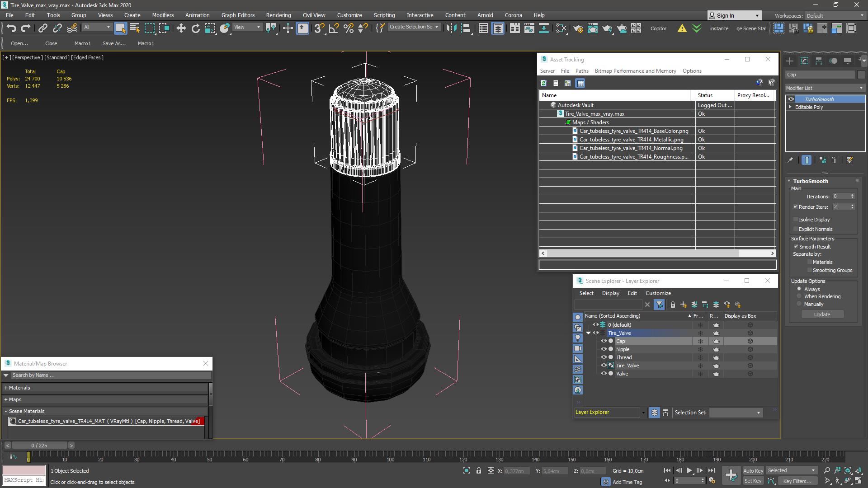Expand the Tire_Valve layer group
The width and height of the screenshot is (868, 488).
(x=588, y=333)
